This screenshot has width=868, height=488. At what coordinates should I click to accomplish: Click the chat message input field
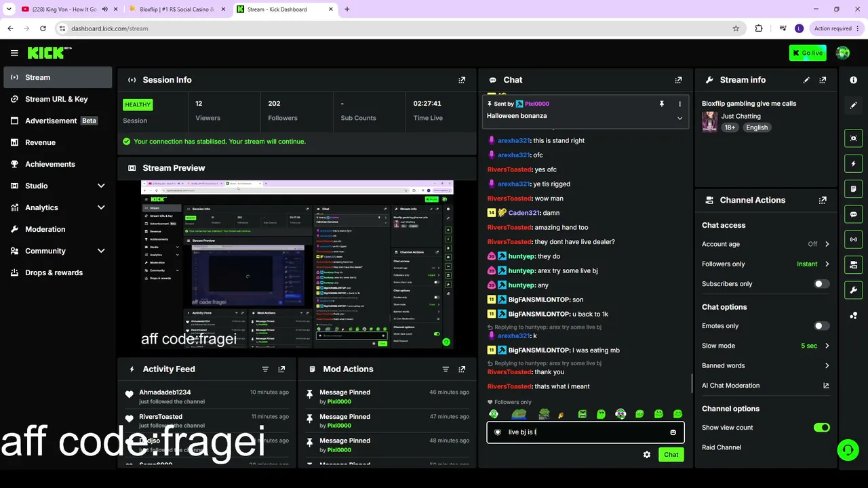(x=585, y=432)
